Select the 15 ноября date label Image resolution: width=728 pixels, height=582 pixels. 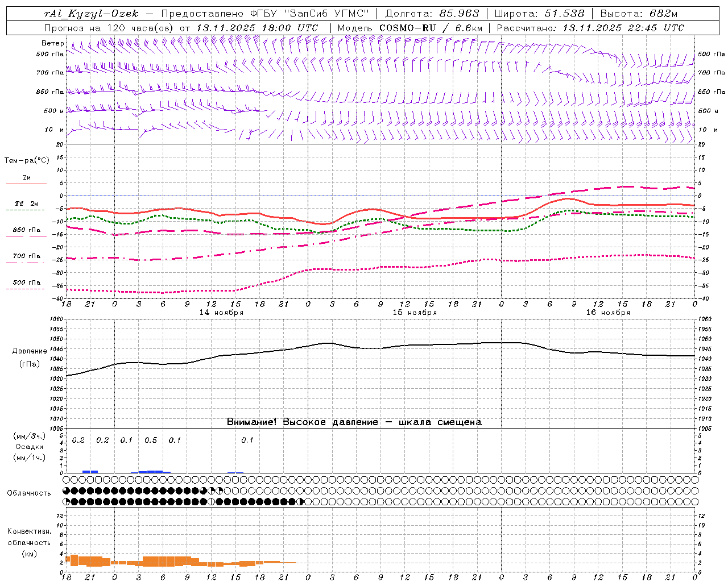pos(415,313)
